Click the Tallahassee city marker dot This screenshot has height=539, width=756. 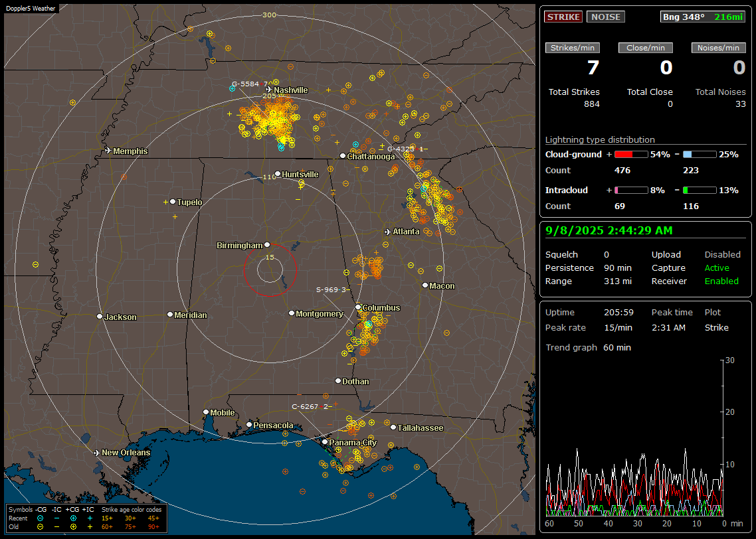coord(393,427)
